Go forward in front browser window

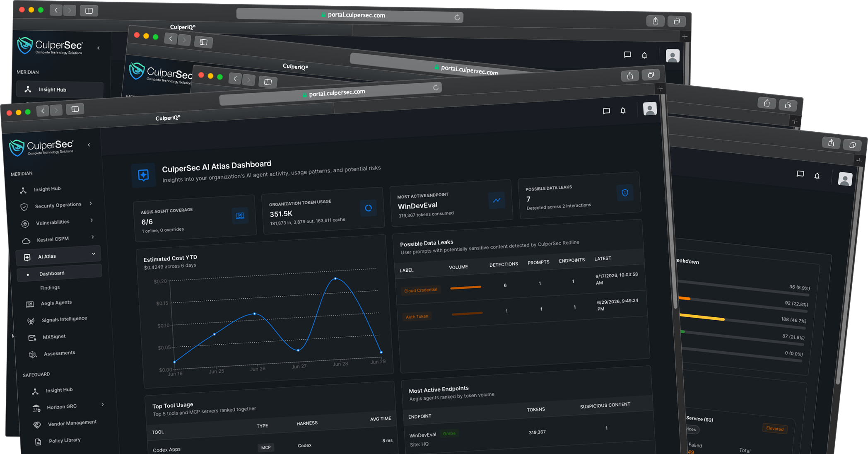point(56,110)
